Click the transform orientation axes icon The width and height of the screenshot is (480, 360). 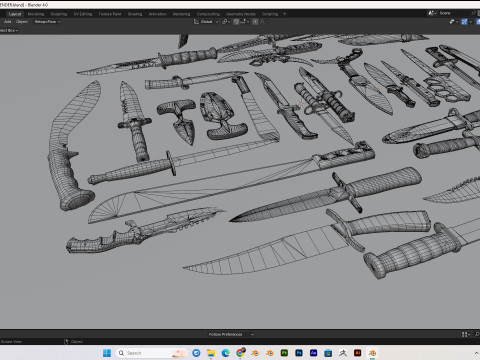tap(196, 22)
